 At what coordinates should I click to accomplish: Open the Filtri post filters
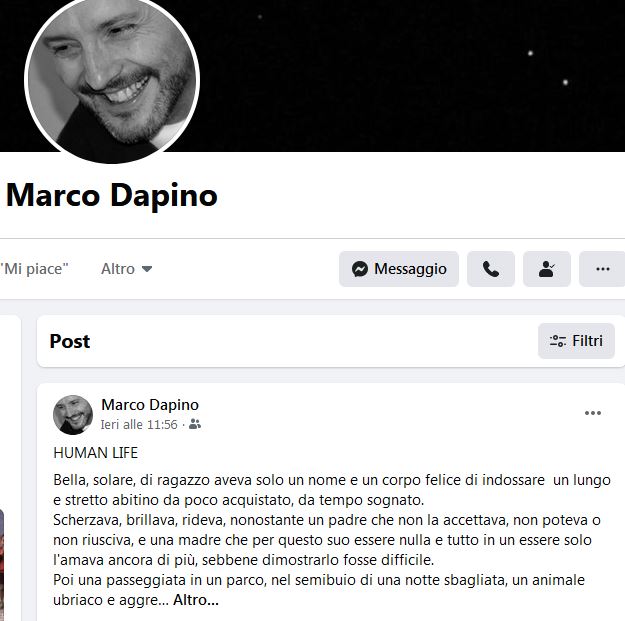(x=576, y=341)
